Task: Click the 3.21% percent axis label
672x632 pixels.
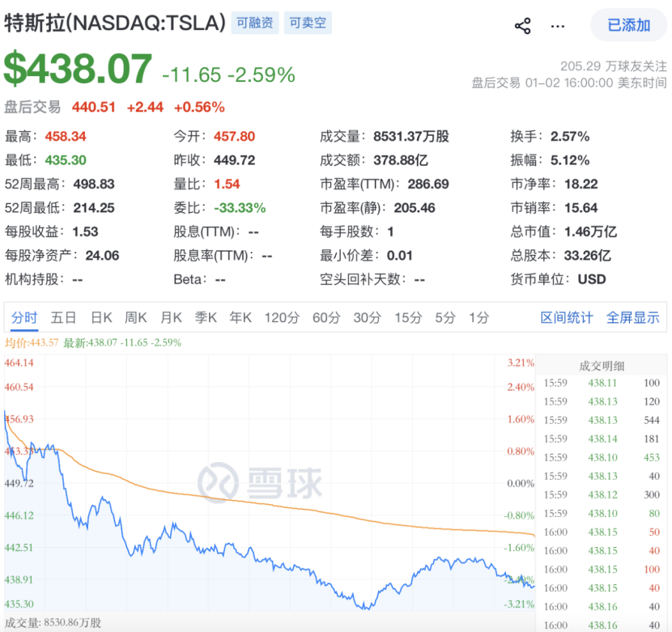Action: pyautogui.click(x=521, y=363)
